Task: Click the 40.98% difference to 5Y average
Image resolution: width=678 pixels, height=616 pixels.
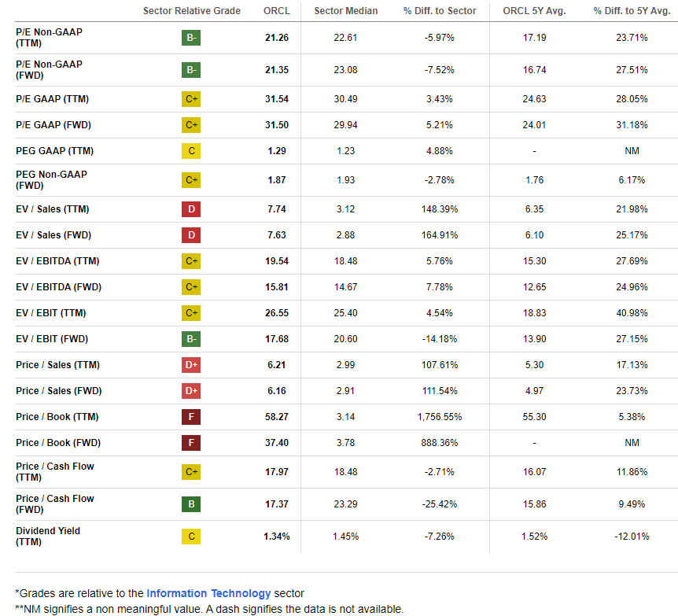Action: click(632, 313)
